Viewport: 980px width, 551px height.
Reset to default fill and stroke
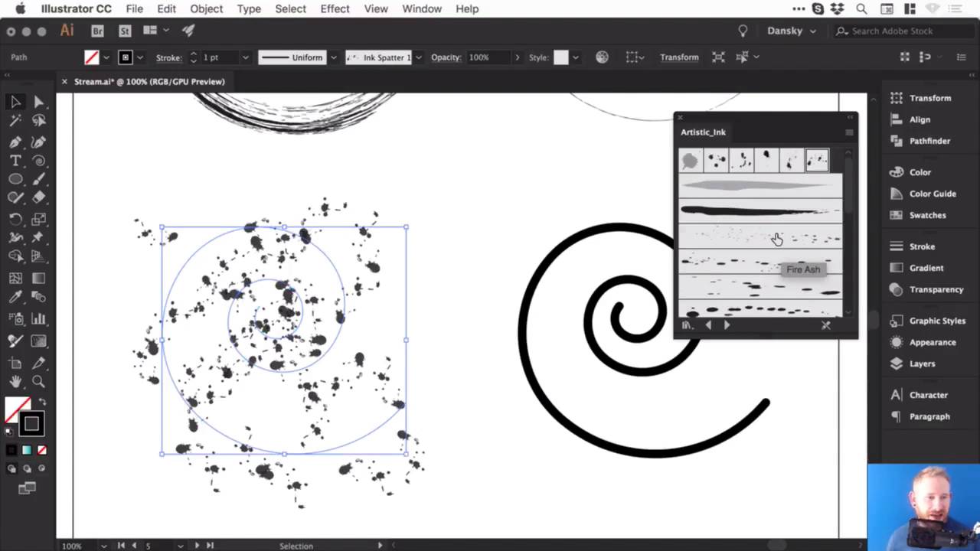(10, 432)
